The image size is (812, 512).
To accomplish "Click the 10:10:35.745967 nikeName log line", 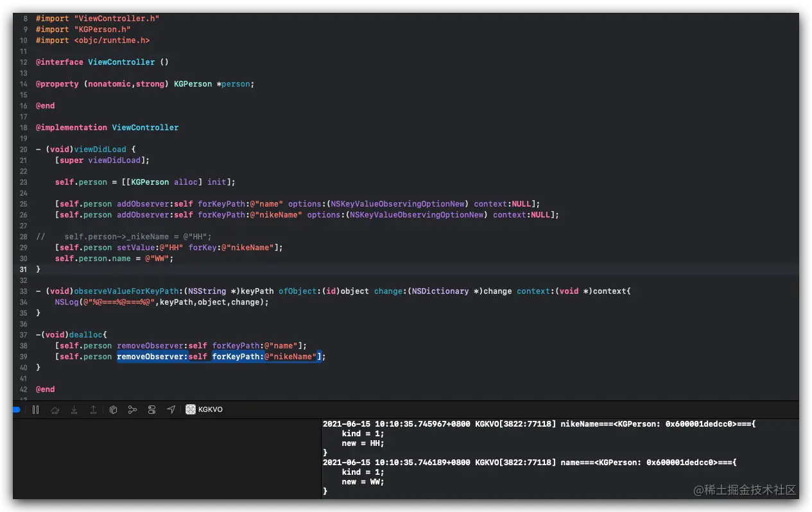I will (x=539, y=424).
